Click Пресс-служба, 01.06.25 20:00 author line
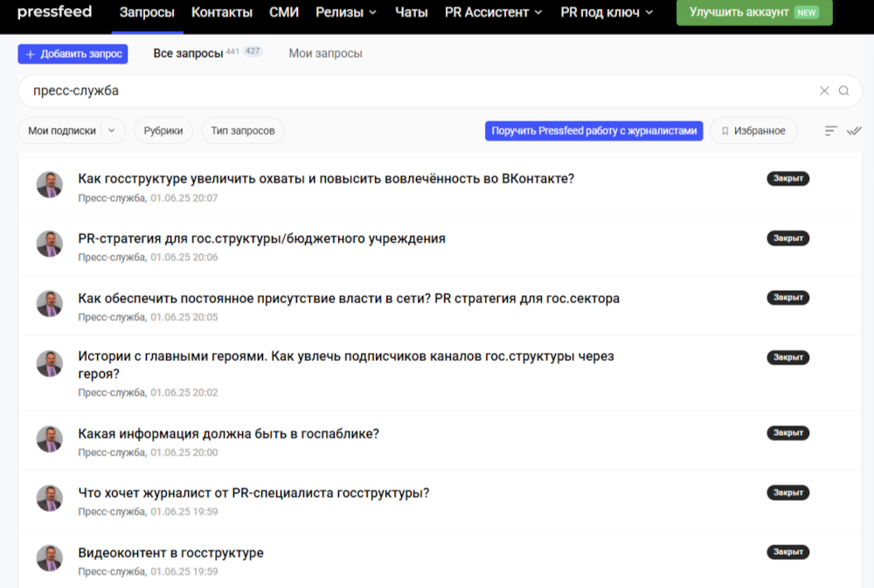Image resolution: width=874 pixels, height=588 pixels. 148,453
